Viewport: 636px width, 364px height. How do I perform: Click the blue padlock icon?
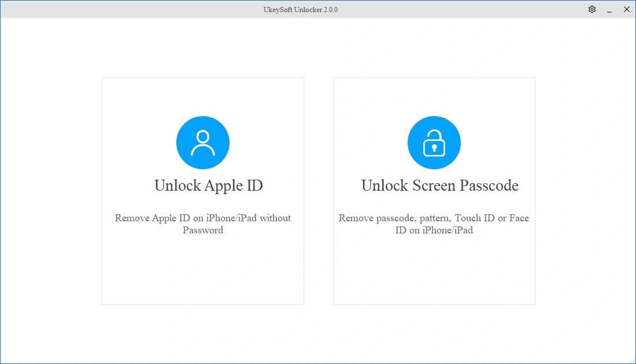coord(434,143)
